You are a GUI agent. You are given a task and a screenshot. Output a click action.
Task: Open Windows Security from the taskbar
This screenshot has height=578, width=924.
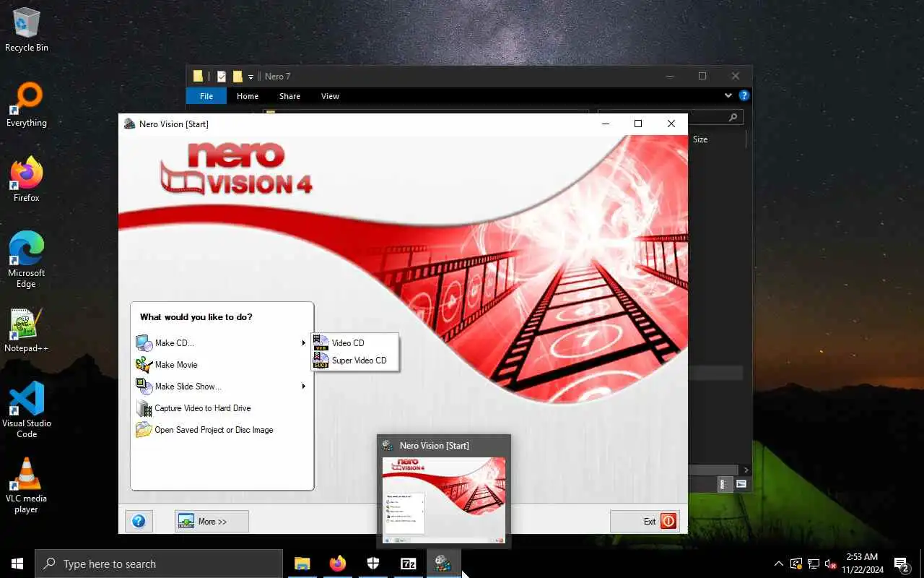tap(373, 564)
